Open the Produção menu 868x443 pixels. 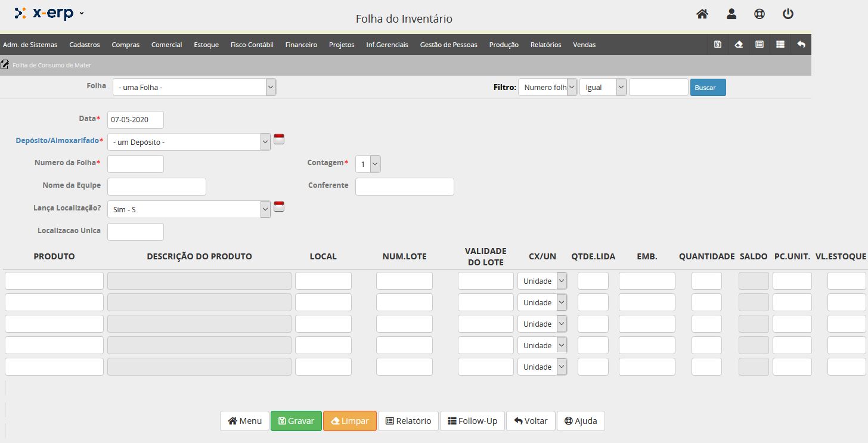tap(504, 45)
